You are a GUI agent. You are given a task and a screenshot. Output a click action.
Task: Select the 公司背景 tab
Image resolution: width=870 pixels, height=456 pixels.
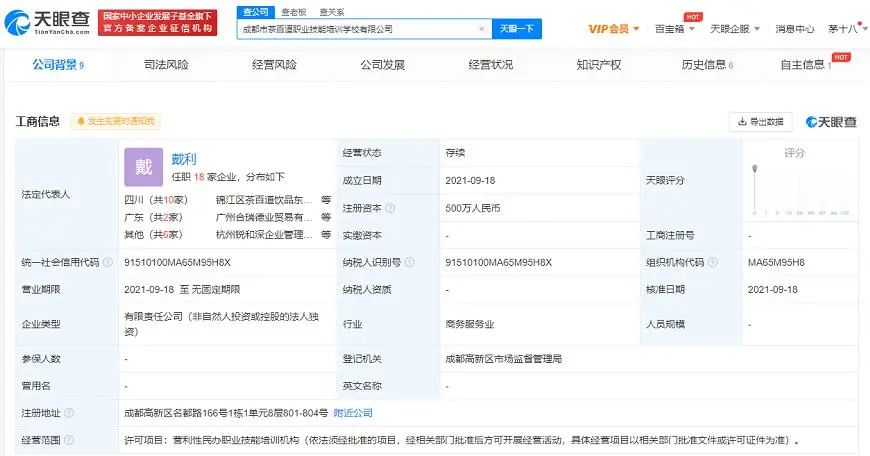click(58, 65)
